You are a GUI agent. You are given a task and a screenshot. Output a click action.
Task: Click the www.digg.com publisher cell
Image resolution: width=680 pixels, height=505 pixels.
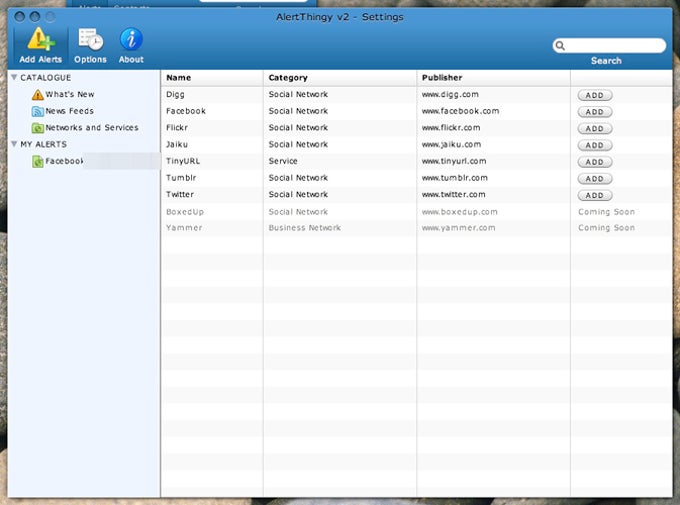coord(450,94)
